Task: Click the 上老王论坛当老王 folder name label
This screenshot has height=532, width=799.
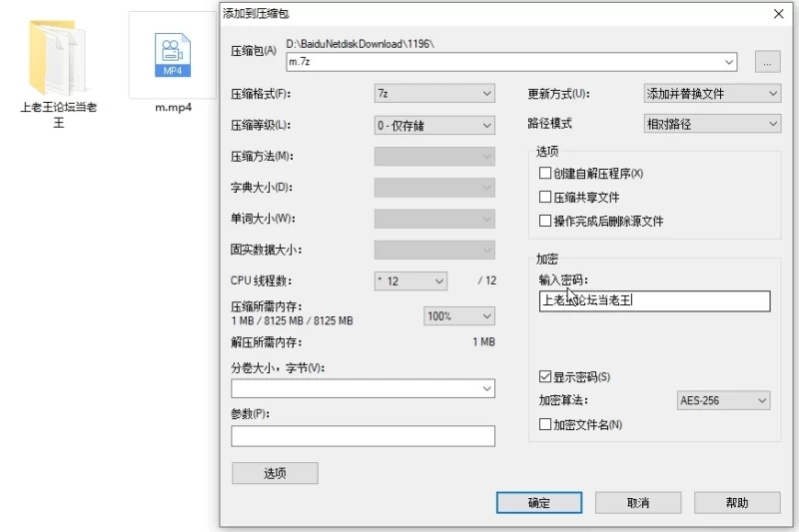Action: 59,115
